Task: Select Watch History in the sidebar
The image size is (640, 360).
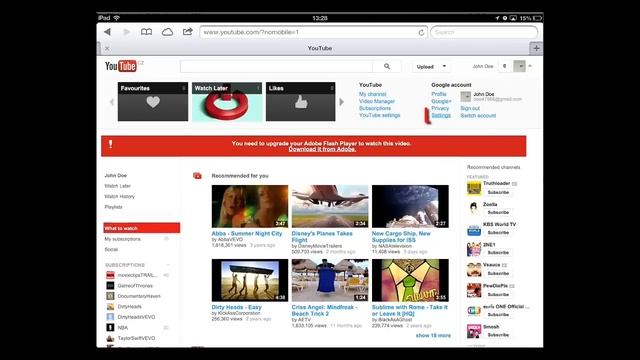Action: (119, 196)
